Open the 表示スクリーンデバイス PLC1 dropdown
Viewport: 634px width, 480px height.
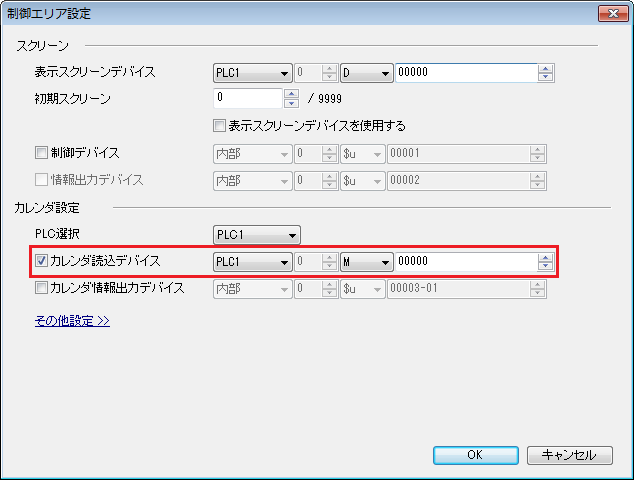click(252, 73)
